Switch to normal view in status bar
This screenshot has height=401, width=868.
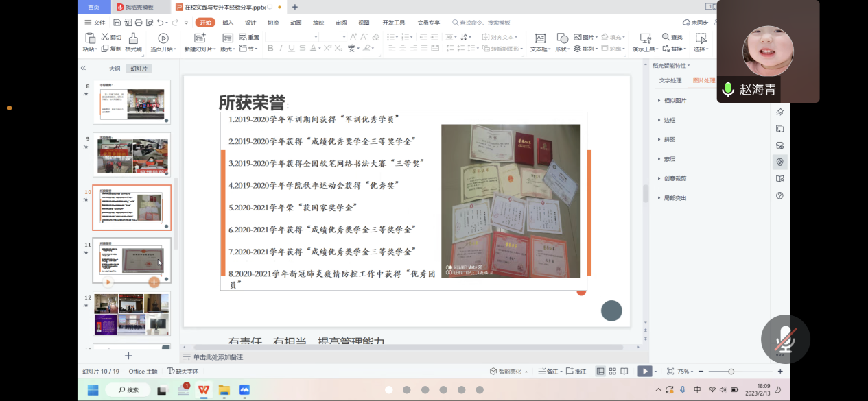click(x=600, y=372)
